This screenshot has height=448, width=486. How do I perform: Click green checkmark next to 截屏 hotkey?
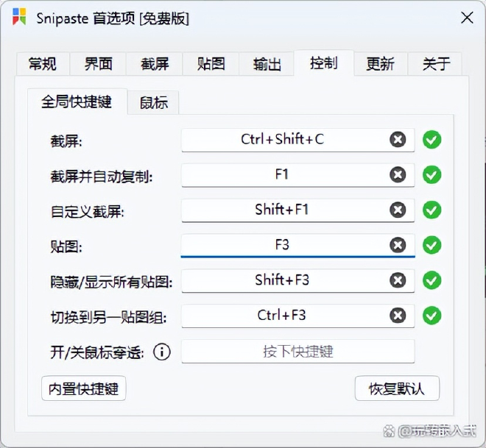[x=432, y=140]
